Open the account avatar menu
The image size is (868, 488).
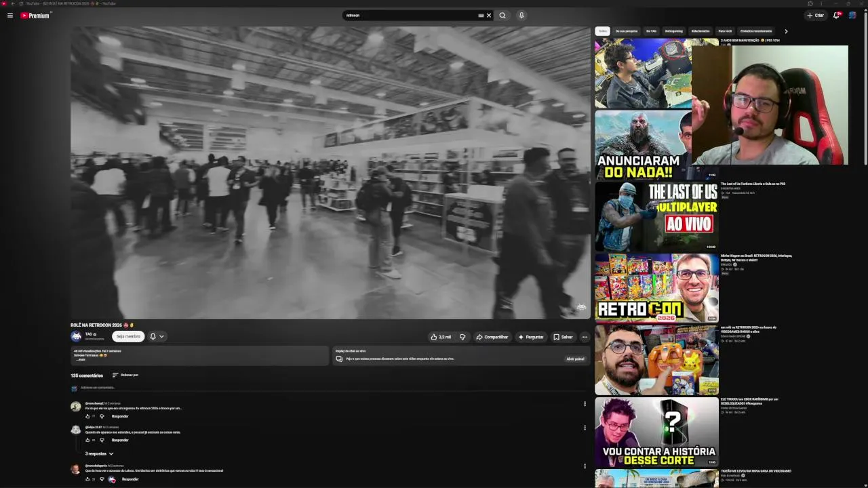click(x=852, y=16)
